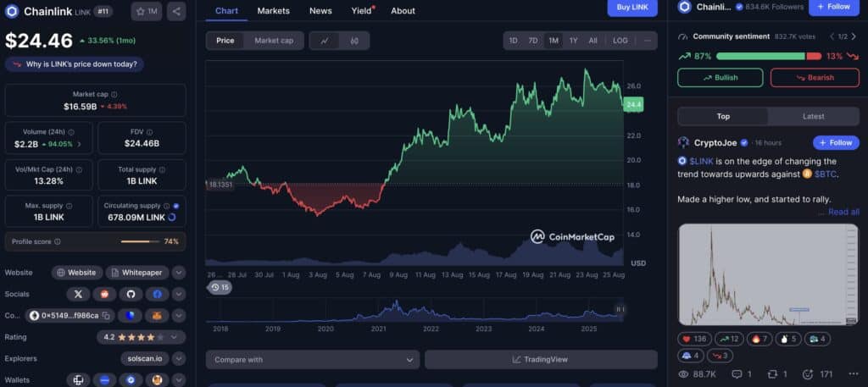Expand the Website links row chevron
This screenshot has height=387, width=868.
178,273
